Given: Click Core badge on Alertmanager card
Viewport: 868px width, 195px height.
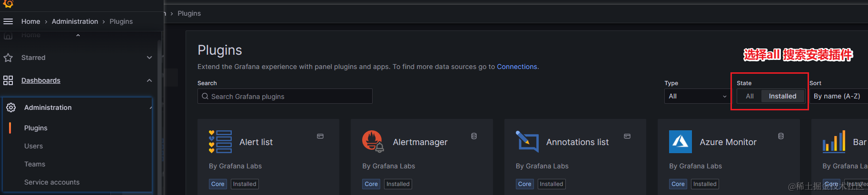Looking at the screenshot, I should 371,184.
